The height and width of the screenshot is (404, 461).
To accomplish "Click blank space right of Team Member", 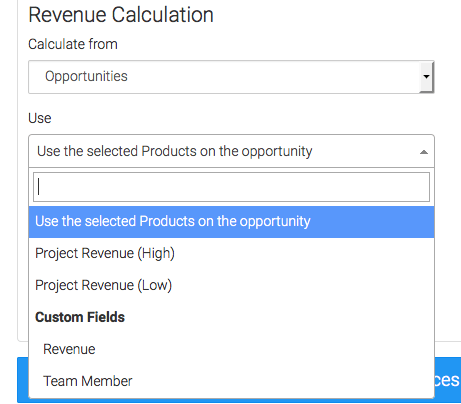I will click(x=283, y=381).
